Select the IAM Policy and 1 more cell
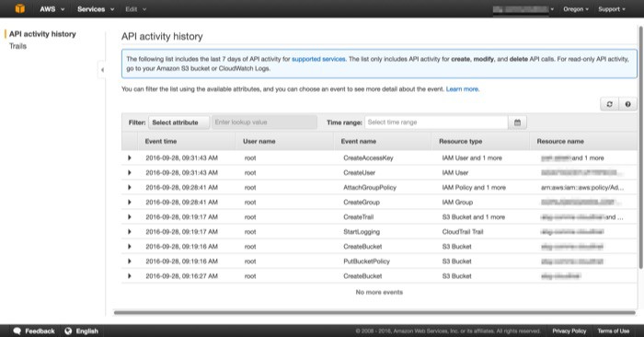 (474, 188)
